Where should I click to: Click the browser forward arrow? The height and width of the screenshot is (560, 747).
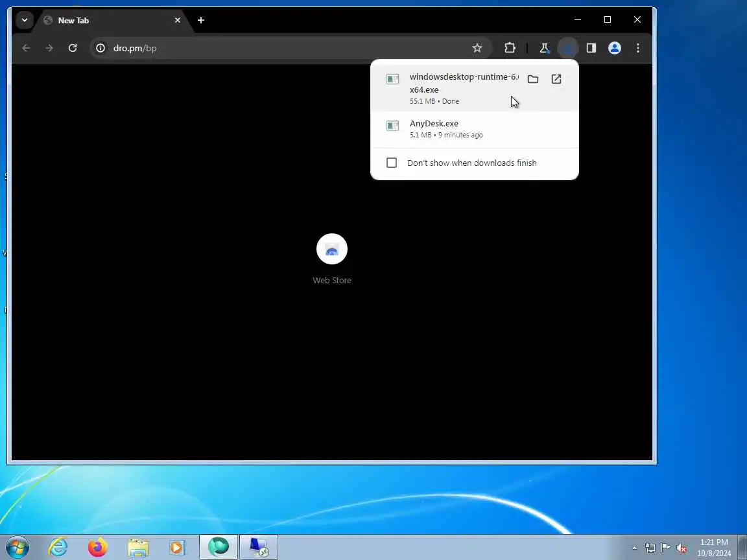tap(49, 48)
